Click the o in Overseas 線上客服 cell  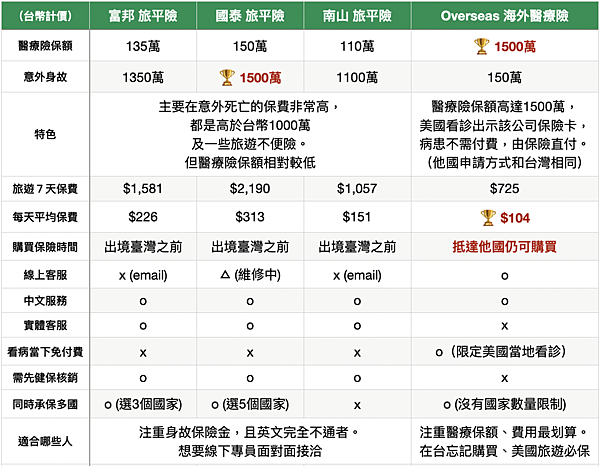[x=505, y=275]
